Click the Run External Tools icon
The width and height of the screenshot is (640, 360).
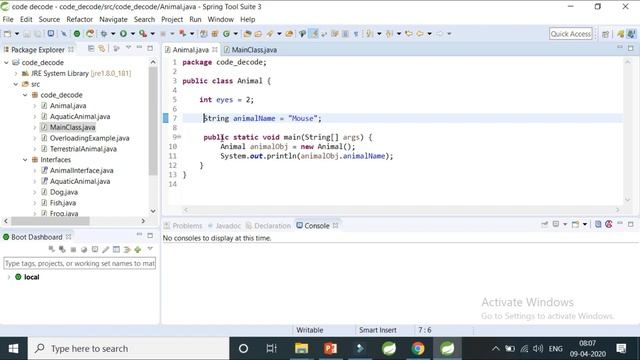(142, 34)
